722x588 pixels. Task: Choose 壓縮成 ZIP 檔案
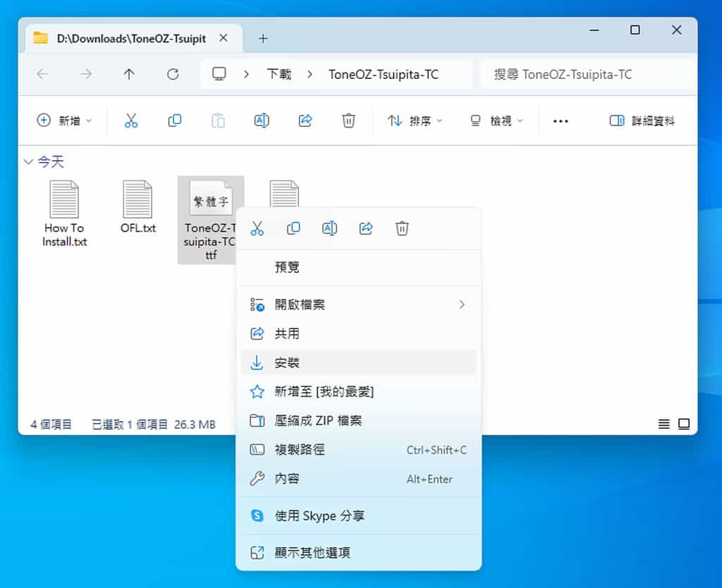359,420
